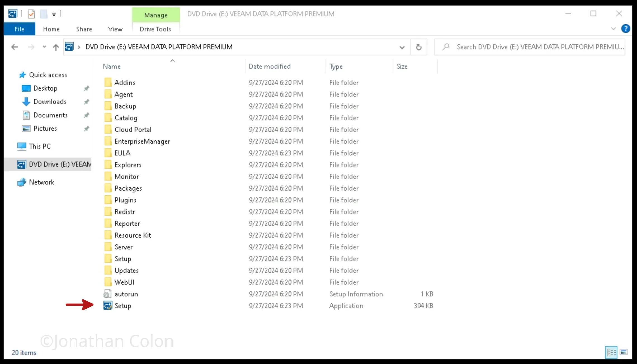Open the View ribbon tab

(x=115, y=29)
